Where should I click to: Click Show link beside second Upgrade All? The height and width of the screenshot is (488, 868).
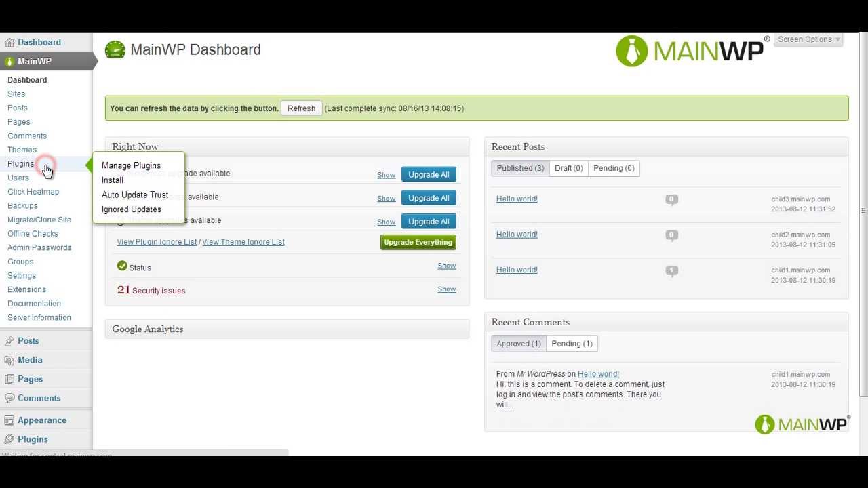(x=387, y=199)
